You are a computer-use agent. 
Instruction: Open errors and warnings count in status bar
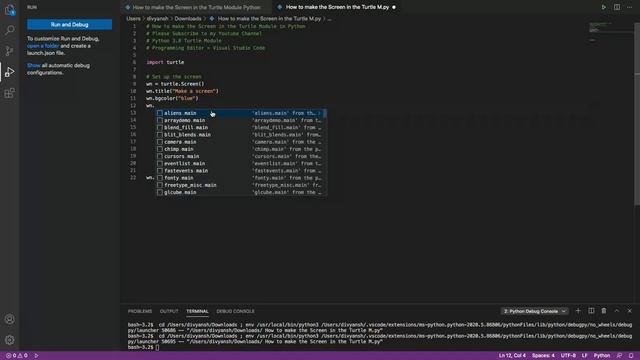tap(17, 356)
